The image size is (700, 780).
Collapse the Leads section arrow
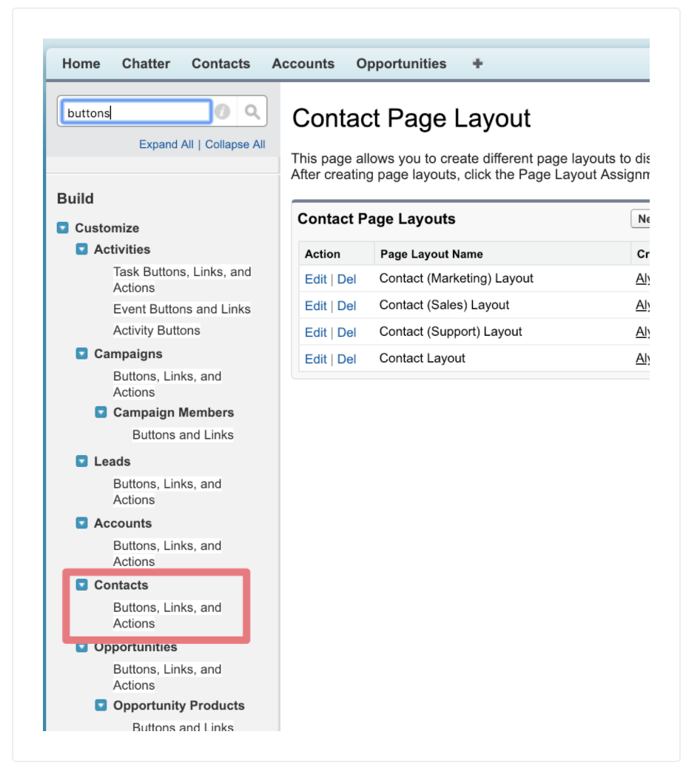82,461
